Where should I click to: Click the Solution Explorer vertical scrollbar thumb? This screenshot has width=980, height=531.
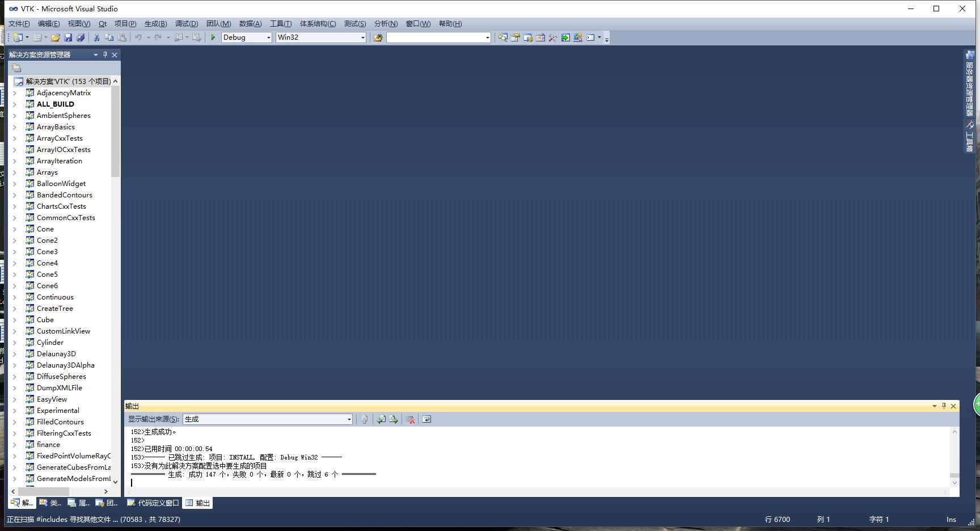pos(115,132)
